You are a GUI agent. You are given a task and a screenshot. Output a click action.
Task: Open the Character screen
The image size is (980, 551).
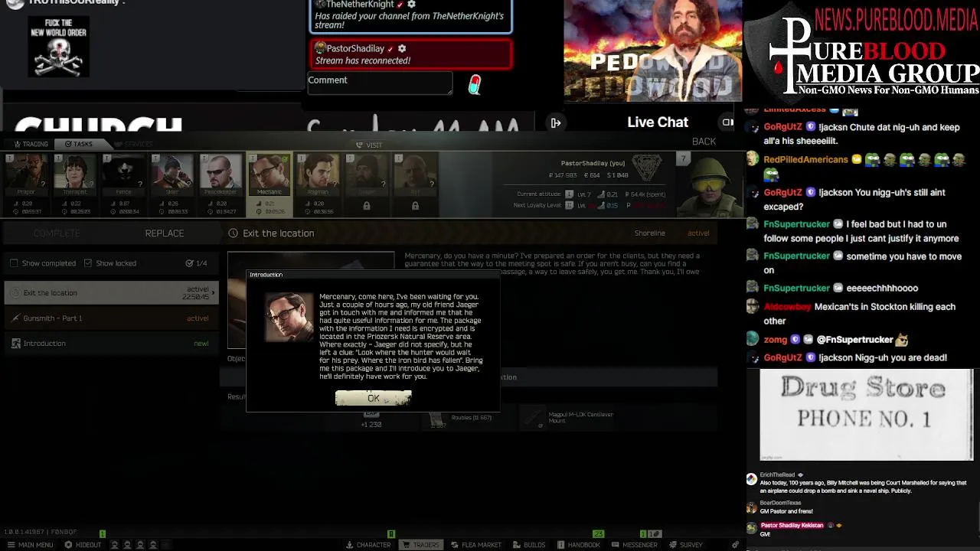coord(369,545)
